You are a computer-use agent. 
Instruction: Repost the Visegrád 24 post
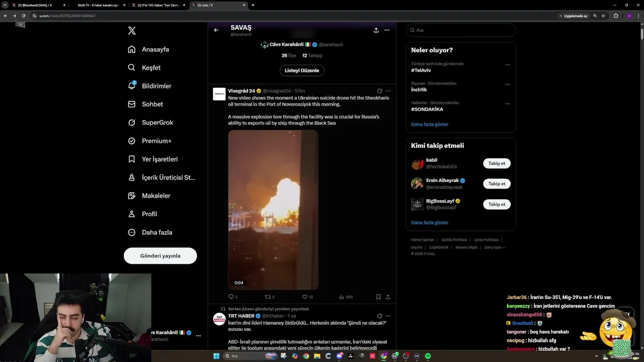270,297
